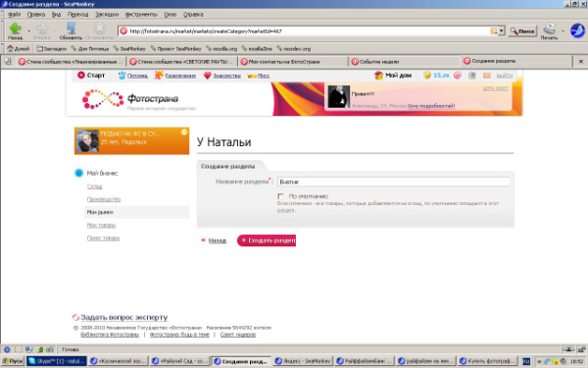The width and height of the screenshot is (588, 368).
Task: Click the 'Назад' link below form
Action: 218,240
